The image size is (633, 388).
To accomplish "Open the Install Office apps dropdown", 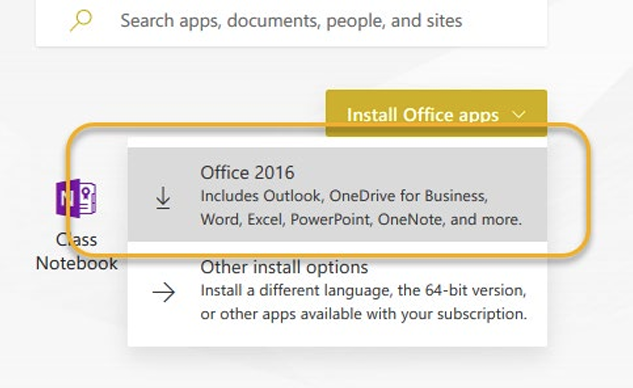I will (x=436, y=113).
